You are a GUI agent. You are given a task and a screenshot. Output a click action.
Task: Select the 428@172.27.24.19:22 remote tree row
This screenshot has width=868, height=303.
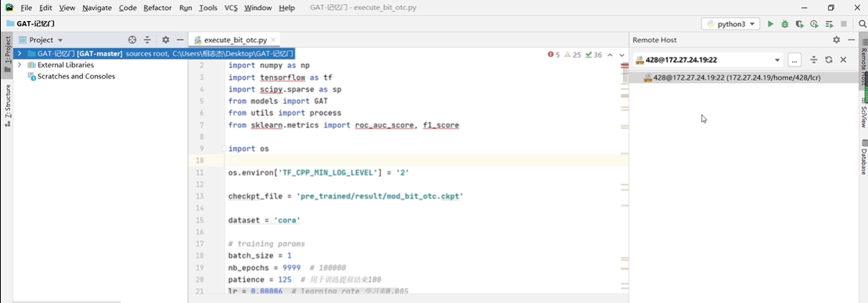pos(744,78)
